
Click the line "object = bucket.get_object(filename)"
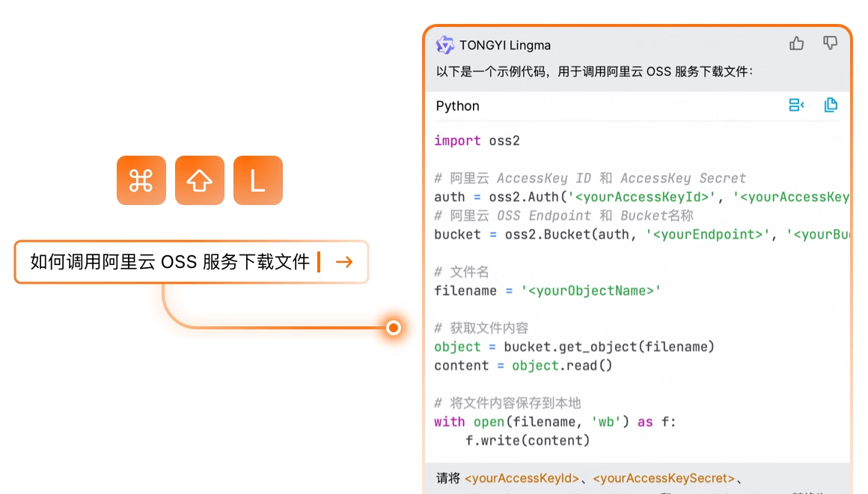(575, 347)
